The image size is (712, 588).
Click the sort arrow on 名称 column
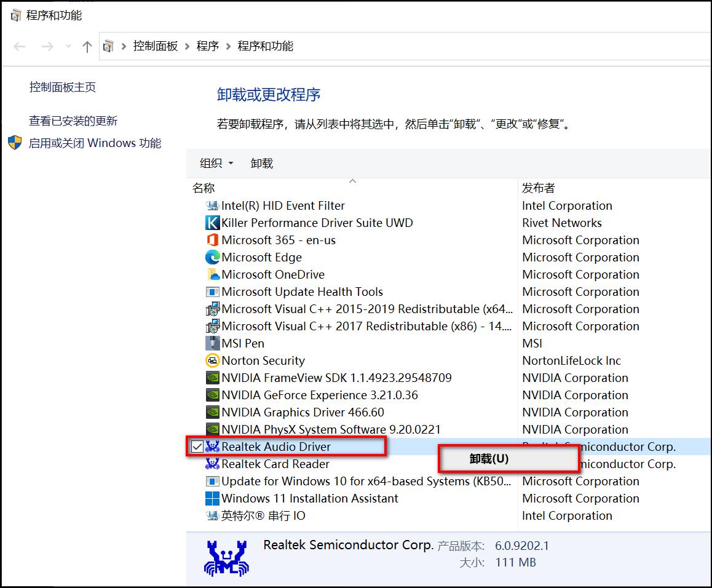[352, 182]
